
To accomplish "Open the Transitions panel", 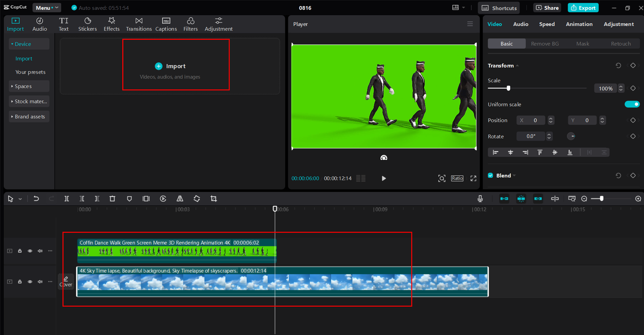I will 139,24.
